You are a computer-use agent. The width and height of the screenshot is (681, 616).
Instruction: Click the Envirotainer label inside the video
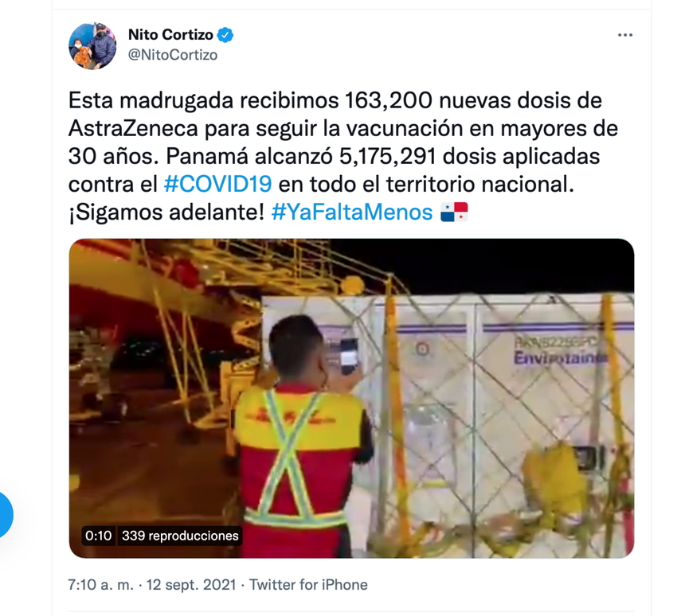(x=560, y=357)
